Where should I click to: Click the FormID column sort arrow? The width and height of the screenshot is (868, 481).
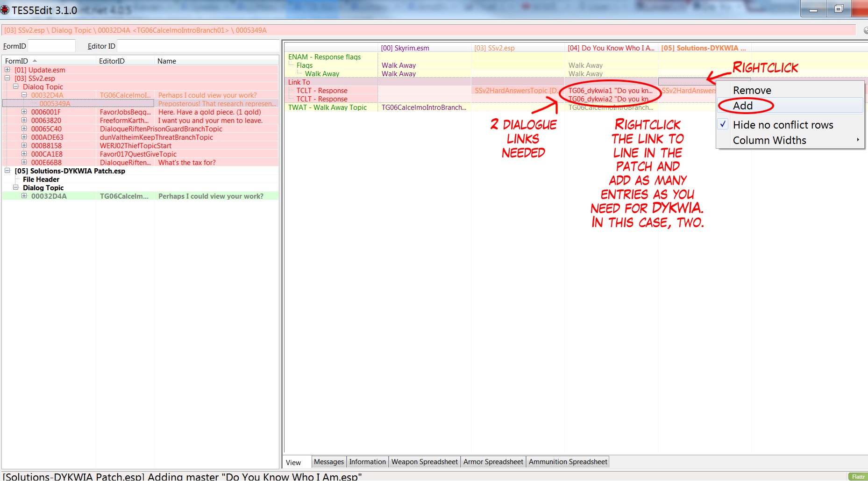(35, 61)
